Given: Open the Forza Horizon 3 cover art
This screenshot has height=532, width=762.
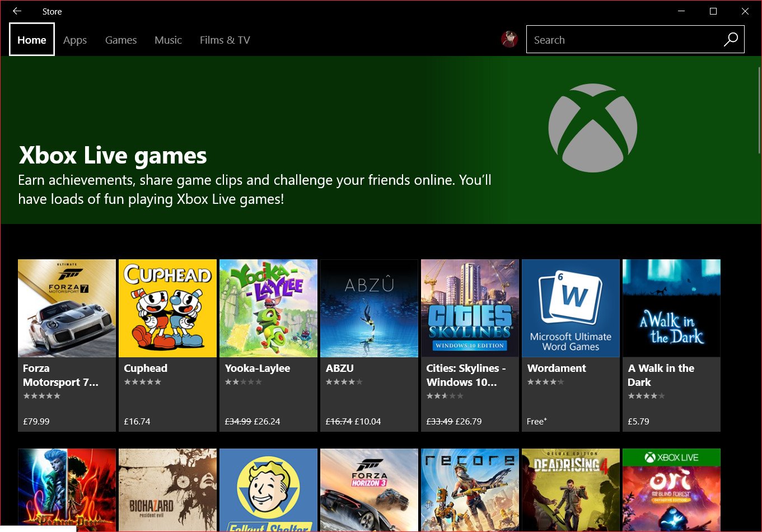Looking at the screenshot, I should (370, 490).
